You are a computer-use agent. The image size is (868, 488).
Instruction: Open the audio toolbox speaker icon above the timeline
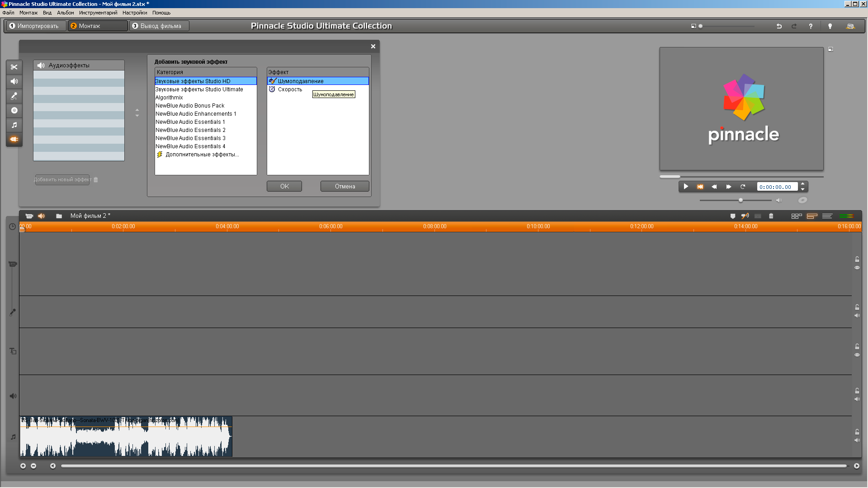point(42,216)
